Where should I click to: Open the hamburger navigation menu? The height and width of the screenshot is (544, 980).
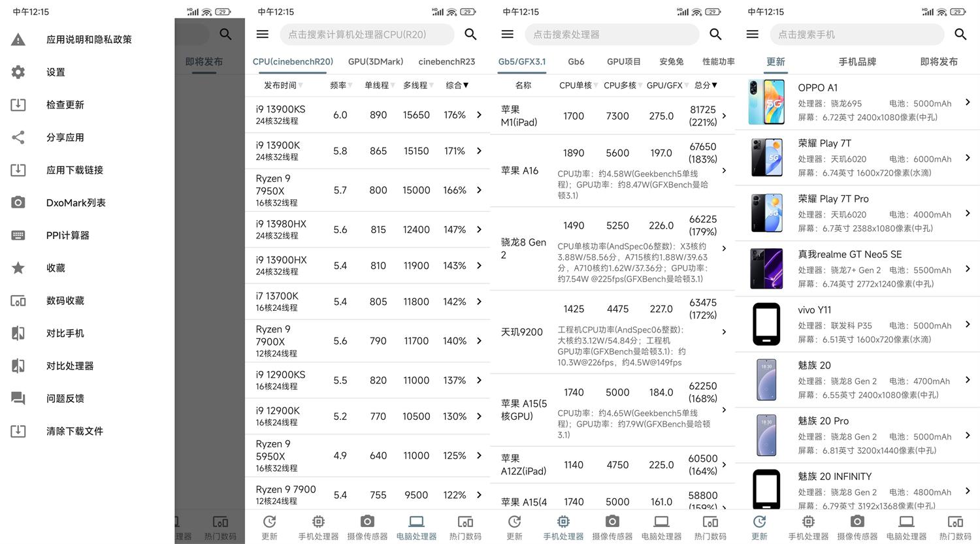(262, 34)
